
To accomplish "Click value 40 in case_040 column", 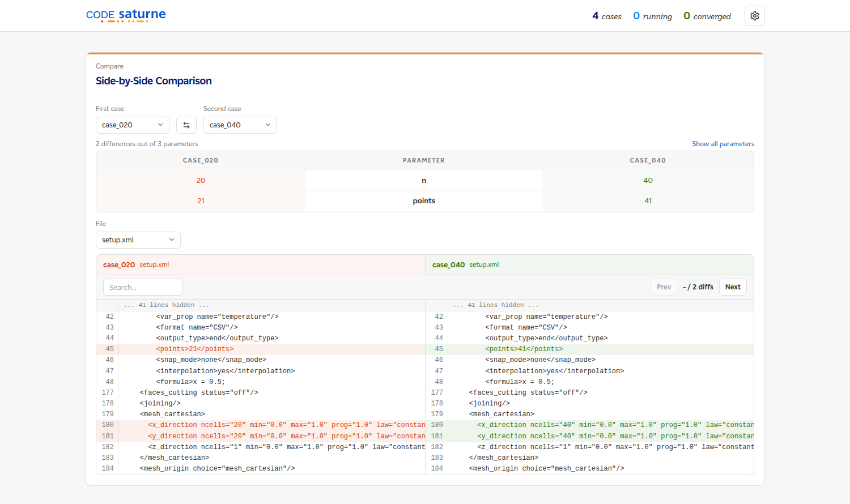I will [x=648, y=181].
